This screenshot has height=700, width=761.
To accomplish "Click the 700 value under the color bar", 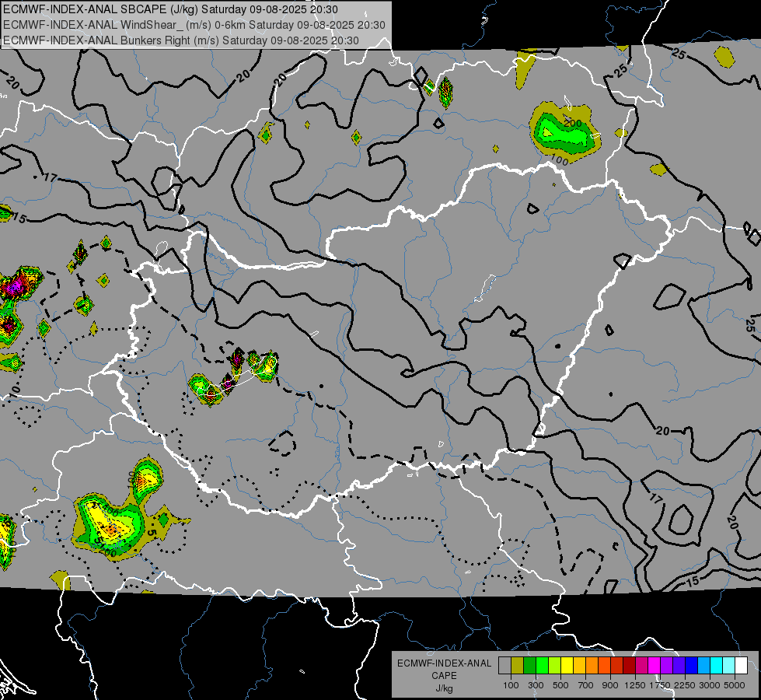I will point(586,685).
